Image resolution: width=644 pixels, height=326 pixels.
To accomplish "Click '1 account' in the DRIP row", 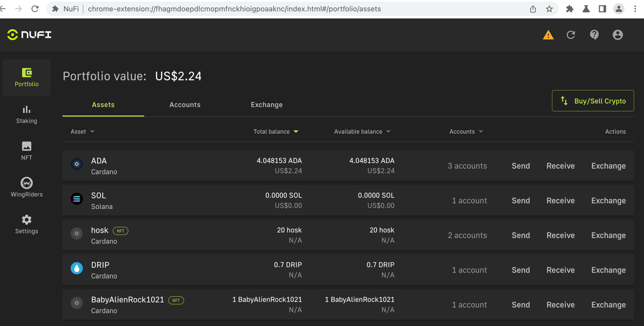I will 469,270.
